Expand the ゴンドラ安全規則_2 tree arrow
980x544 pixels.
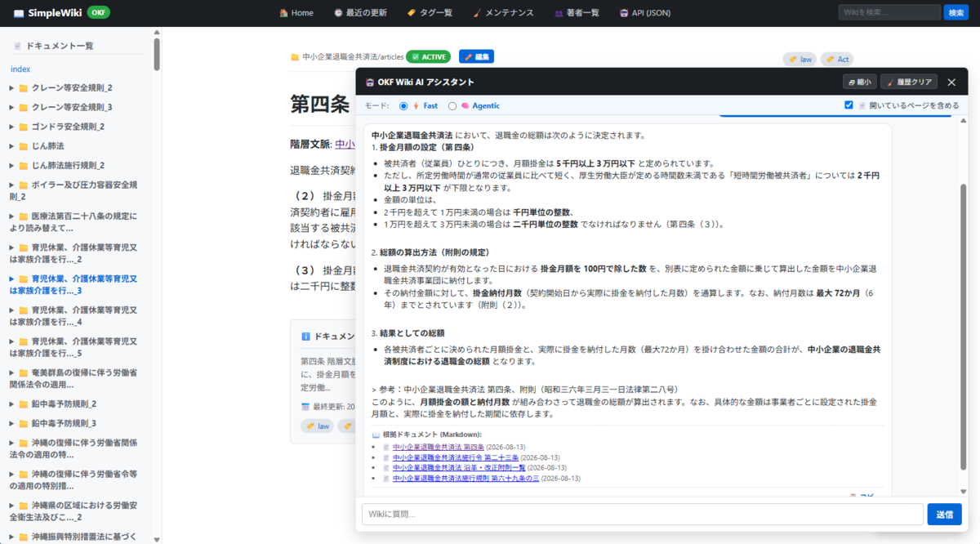tap(12, 127)
